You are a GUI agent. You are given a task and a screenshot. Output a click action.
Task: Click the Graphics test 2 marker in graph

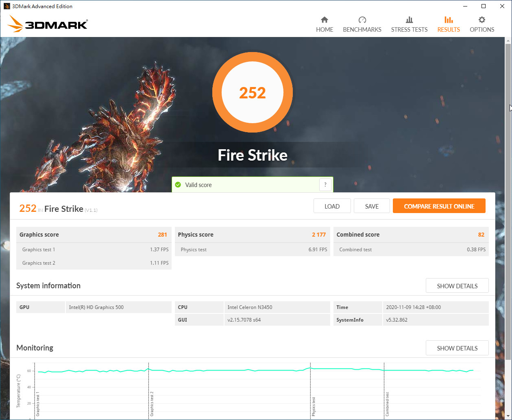pos(152,403)
